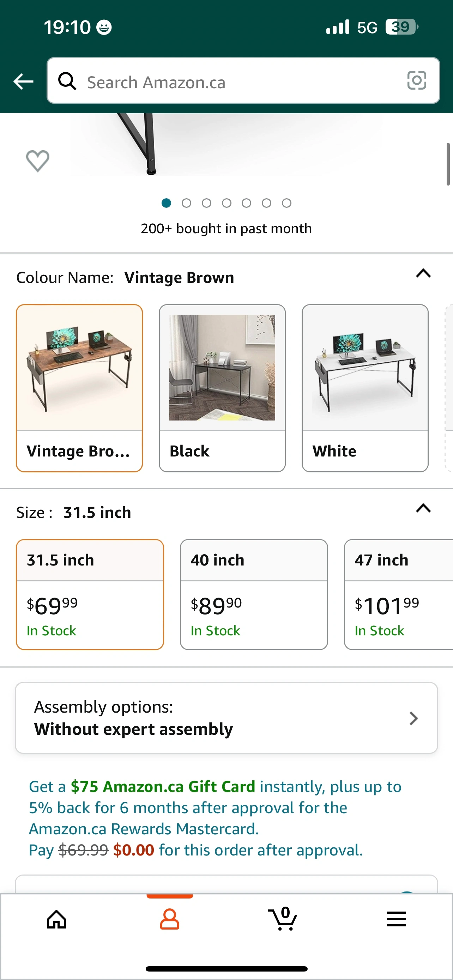The image size is (453, 980).
Task: Jump to the second product image dot
Action: [186, 203]
